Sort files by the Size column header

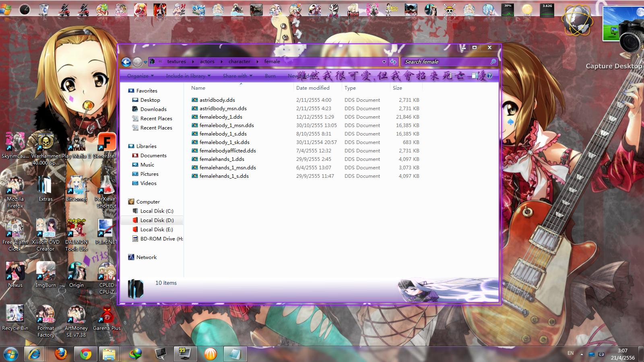click(x=406, y=88)
